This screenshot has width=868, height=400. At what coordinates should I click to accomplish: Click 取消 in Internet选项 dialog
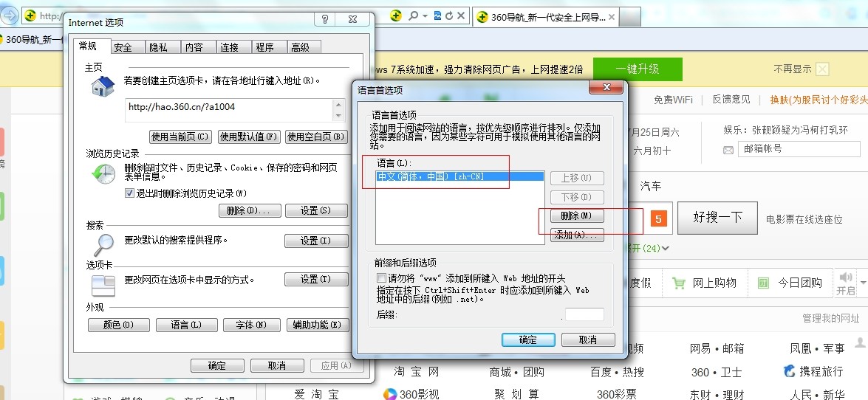coord(277,366)
